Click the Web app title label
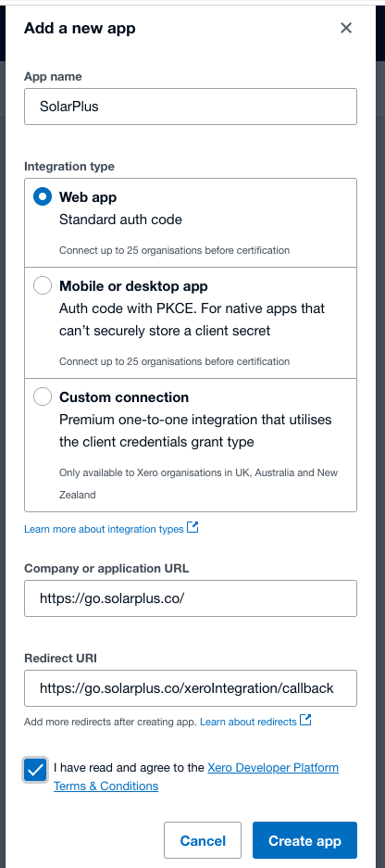The width and height of the screenshot is (385, 868). coord(88,197)
